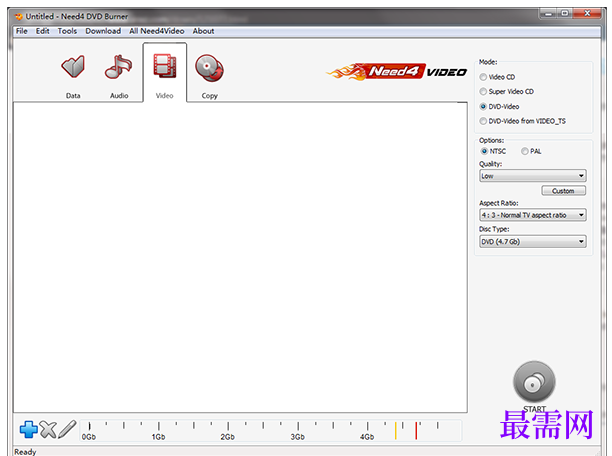Click the app icon in title bar

coord(18,17)
